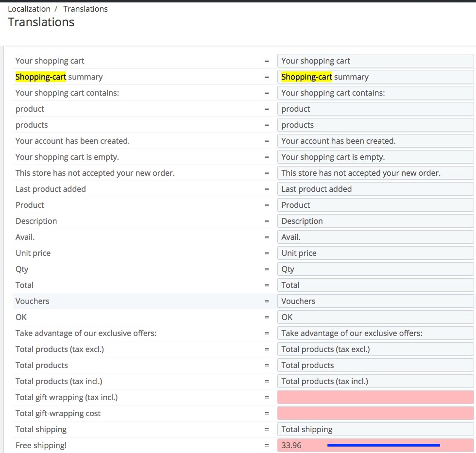Focus the 'Last product added' input
The image size is (476, 453).
tap(375, 189)
